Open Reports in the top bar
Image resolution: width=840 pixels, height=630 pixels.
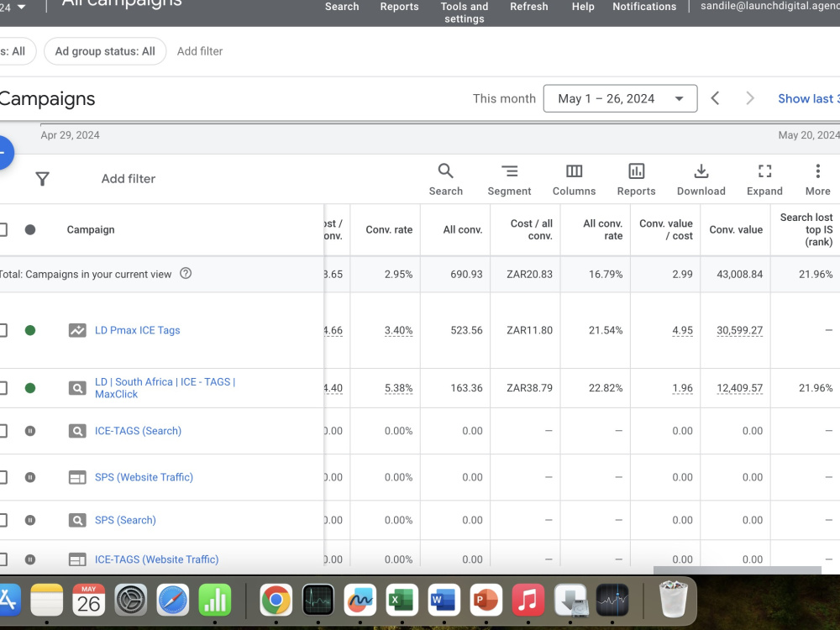(x=399, y=7)
